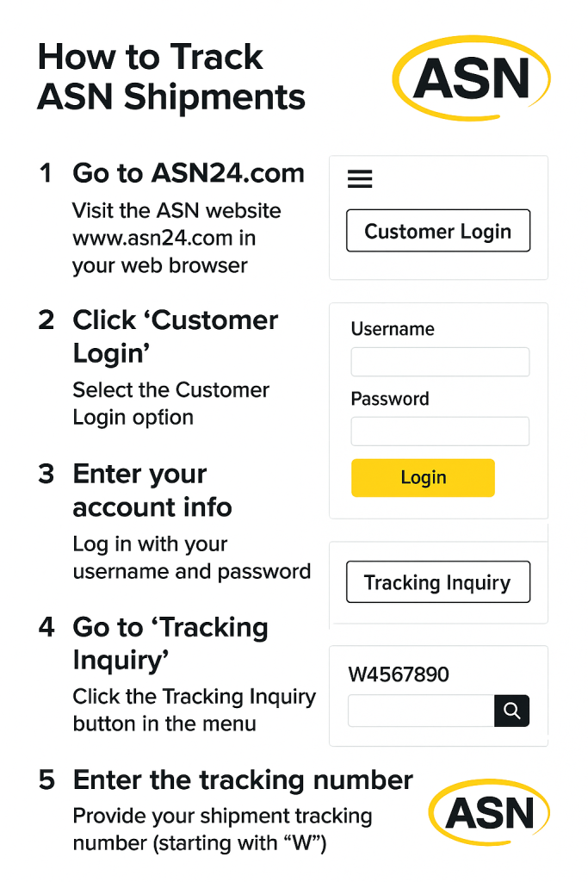This screenshot has width=588, height=882.
Task: Click the tracking number search field
Action: [421, 711]
